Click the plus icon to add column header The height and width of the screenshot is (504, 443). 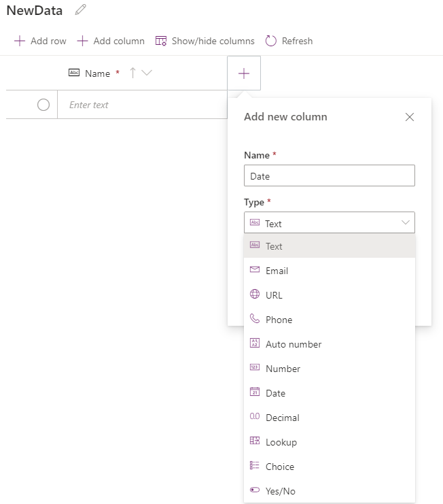244,73
